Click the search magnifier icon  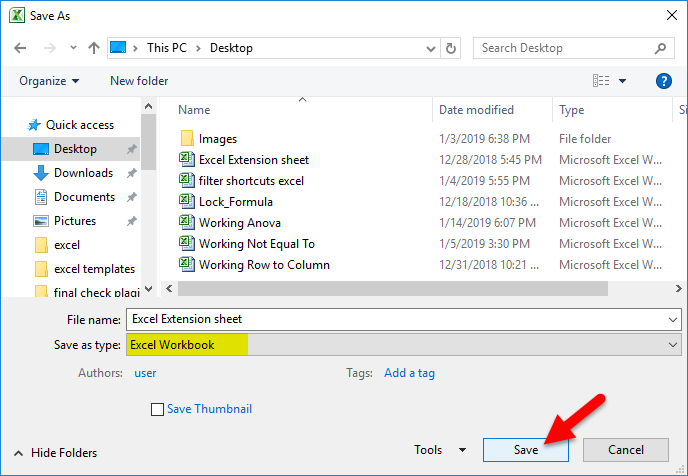[x=661, y=48]
